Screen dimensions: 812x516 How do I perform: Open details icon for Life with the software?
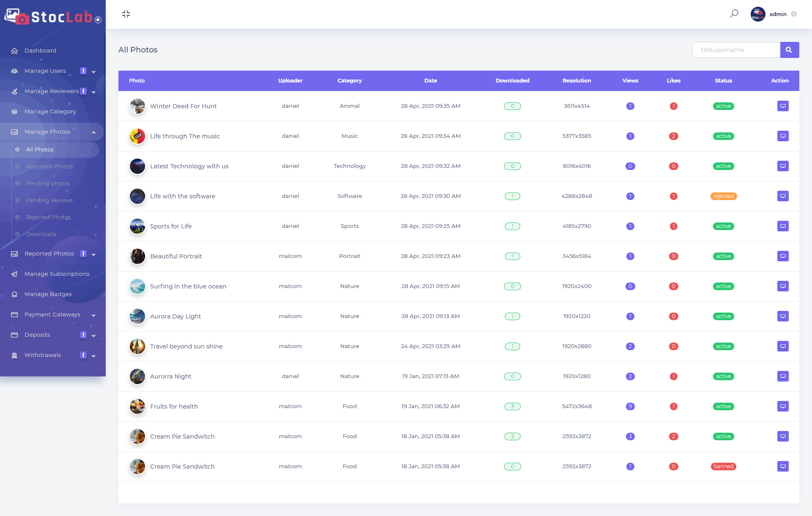(783, 196)
